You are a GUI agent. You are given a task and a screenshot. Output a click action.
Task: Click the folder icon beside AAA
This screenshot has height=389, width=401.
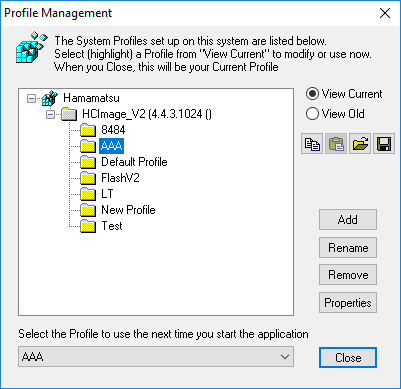pos(88,146)
